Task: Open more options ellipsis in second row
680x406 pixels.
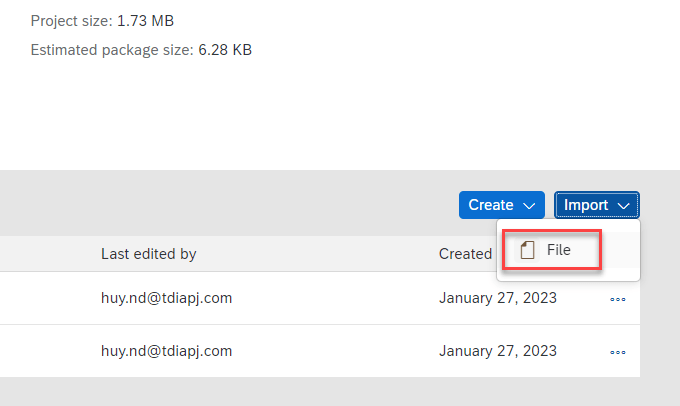Action: tap(618, 352)
